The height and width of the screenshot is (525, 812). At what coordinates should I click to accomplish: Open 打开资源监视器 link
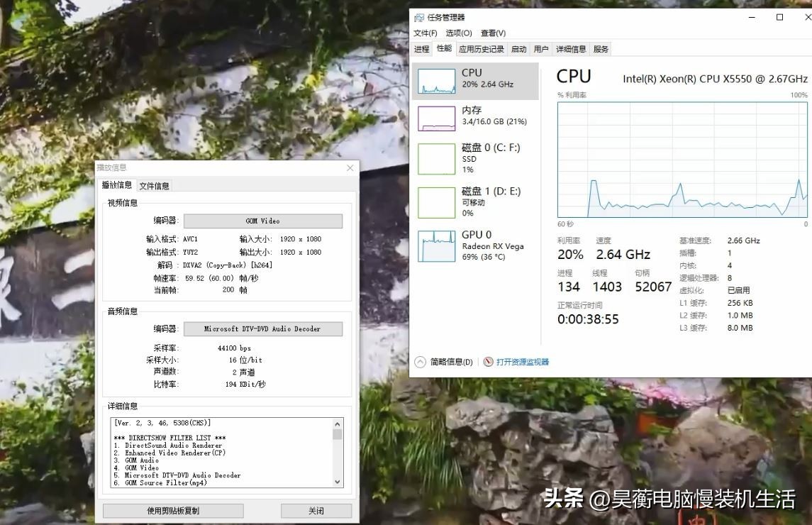coord(523,361)
